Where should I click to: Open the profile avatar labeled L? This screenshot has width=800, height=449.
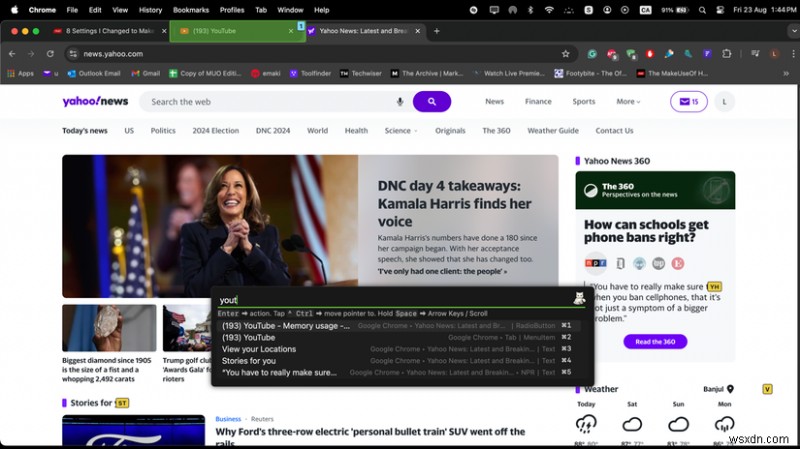click(x=724, y=102)
